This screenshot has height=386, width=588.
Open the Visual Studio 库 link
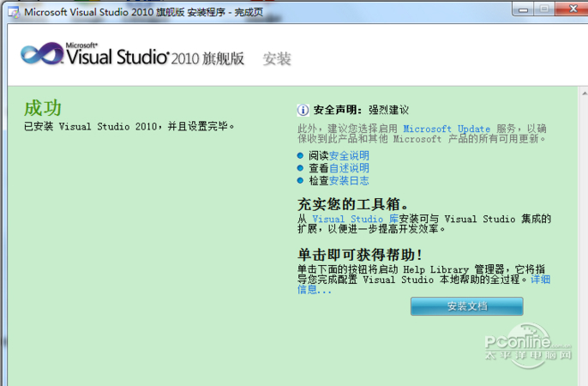point(355,219)
